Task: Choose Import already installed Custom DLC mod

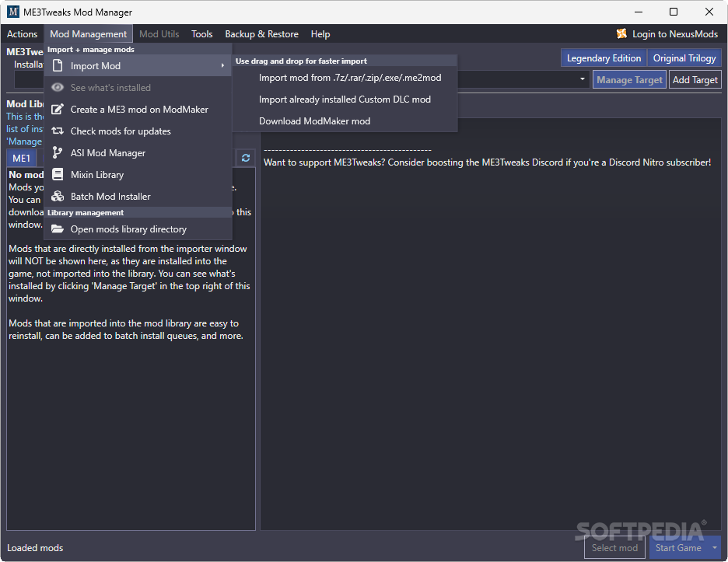Action: [x=345, y=99]
